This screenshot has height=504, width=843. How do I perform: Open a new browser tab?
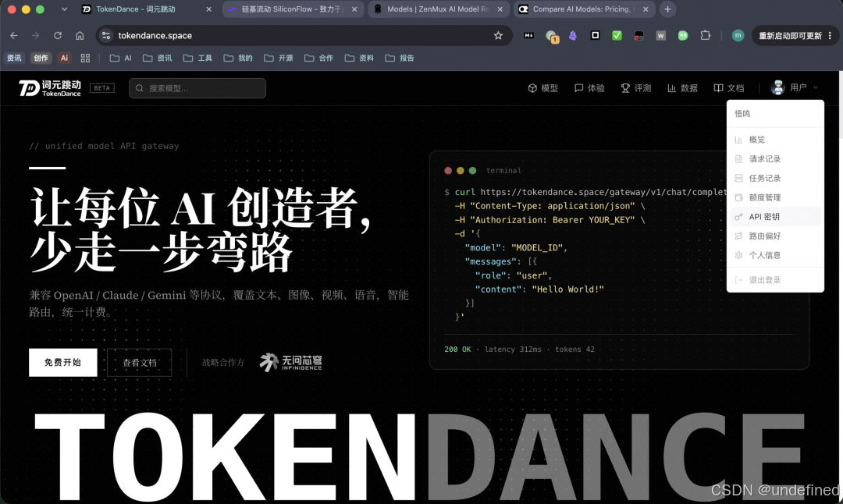667,9
